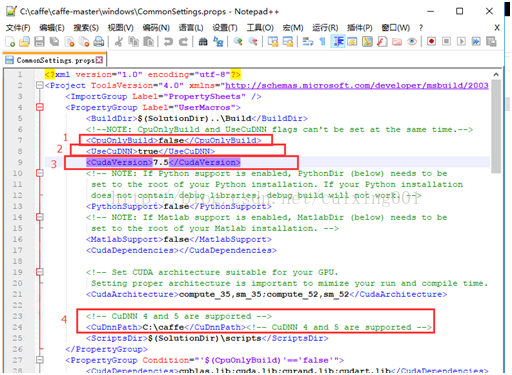Toggle the indent guide toolbar icon

click(x=338, y=42)
